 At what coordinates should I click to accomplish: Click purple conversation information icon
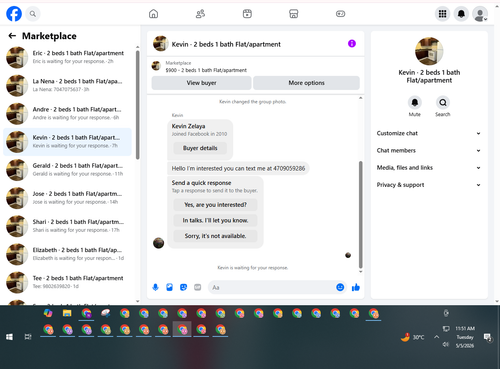[x=352, y=44]
